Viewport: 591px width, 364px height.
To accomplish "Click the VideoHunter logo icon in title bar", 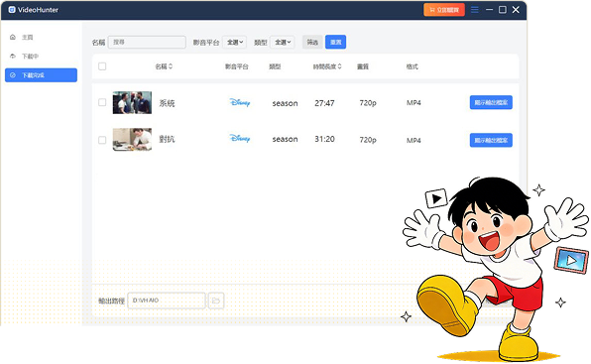I will [12, 9].
